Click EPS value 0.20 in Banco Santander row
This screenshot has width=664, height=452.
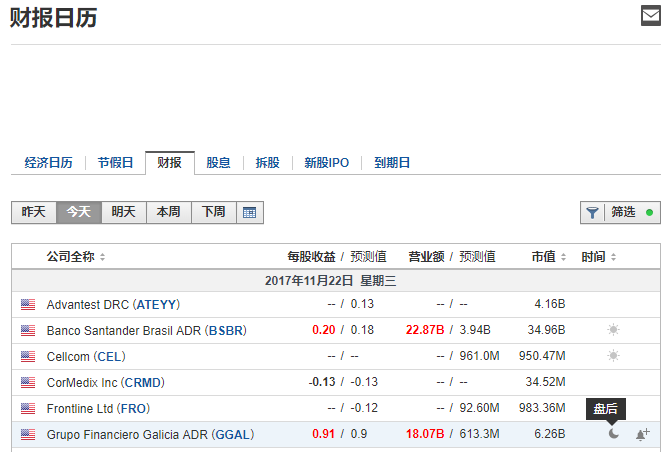(324, 330)
